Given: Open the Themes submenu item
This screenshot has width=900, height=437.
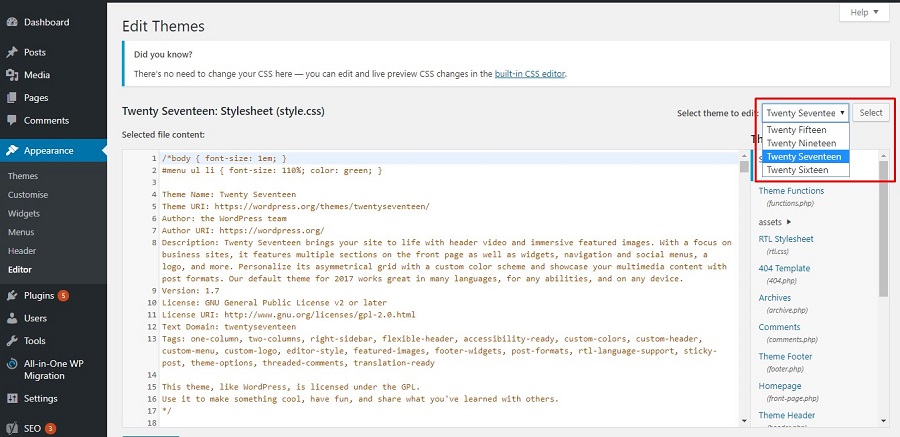Looking at the screenshot, I should [x=23, y=176].
